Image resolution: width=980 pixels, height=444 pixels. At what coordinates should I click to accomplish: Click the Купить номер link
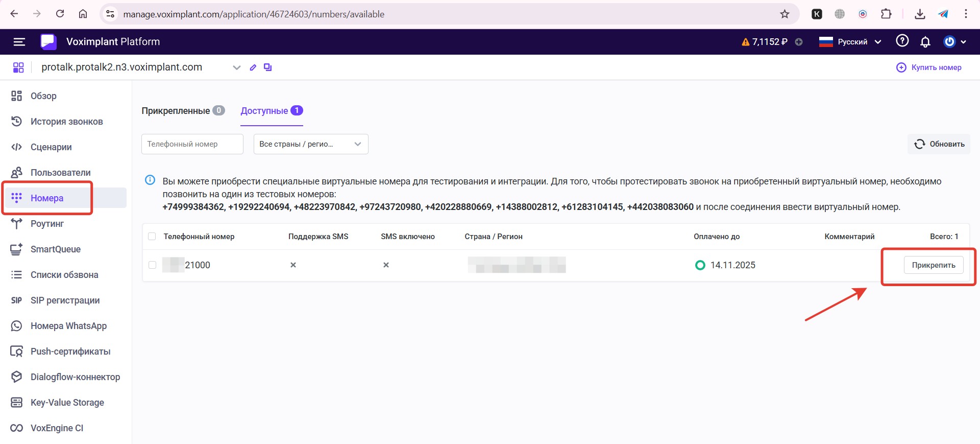pyautogui.click(x=929, y=67)
